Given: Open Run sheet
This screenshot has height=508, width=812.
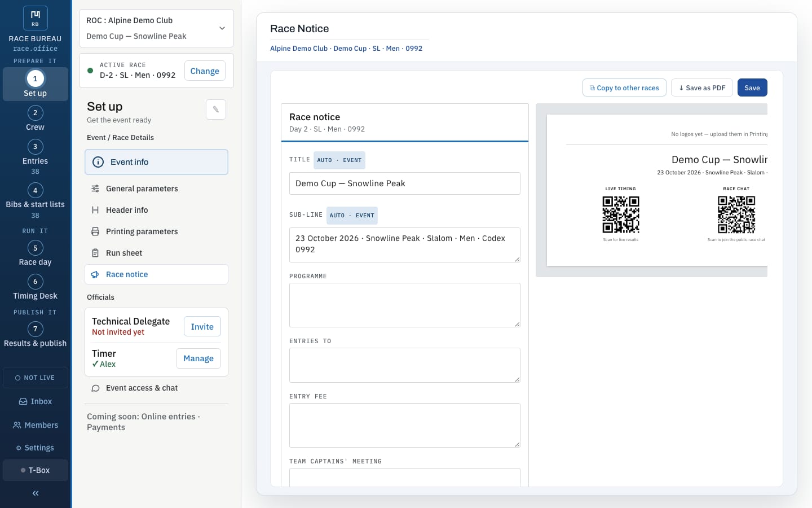Looking at the screenshot, I should point(156,253).
